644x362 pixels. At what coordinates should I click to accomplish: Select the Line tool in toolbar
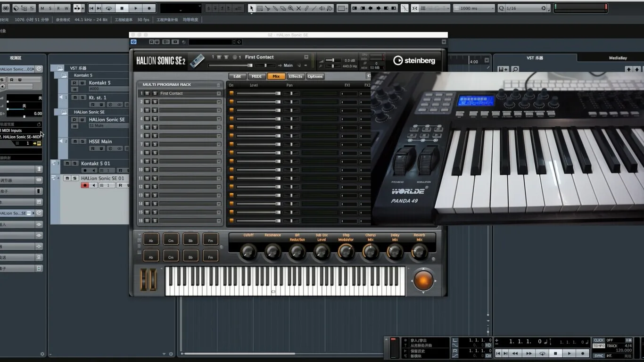[x=314, y=8]
